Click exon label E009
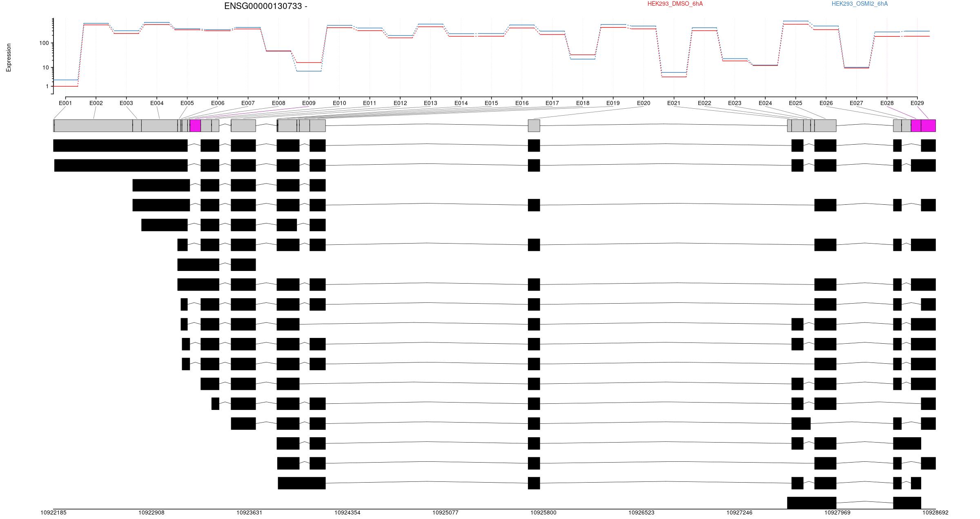Viewport: 980px width, 519px height. tap(309, 103)
